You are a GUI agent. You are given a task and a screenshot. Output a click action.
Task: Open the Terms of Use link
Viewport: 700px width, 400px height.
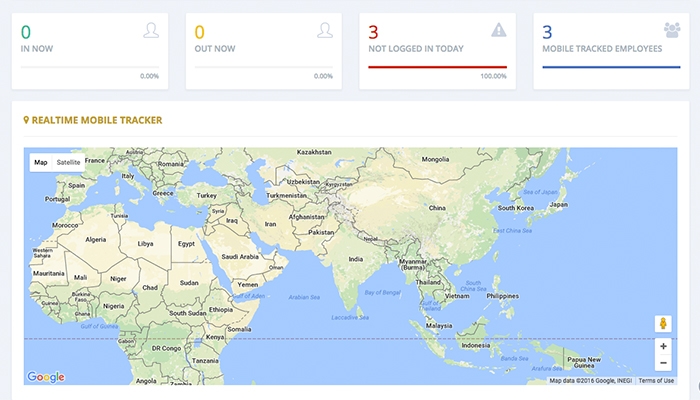point(656,381)
